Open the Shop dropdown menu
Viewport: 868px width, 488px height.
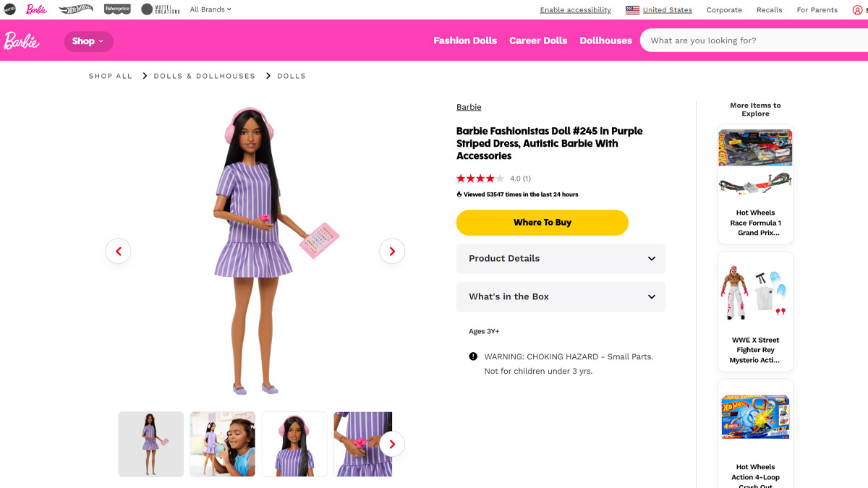[x=88, y=41]
